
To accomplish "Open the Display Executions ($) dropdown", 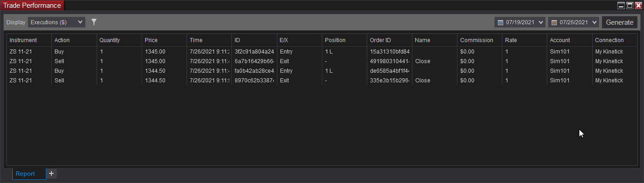I will pyautogui.click(x=56, y=22).
